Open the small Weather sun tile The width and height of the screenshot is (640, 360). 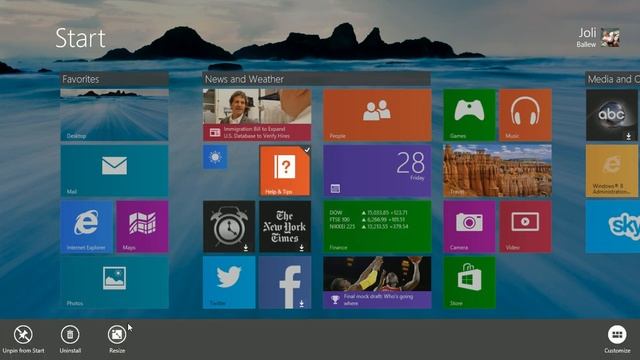click(x=215, y=158)
